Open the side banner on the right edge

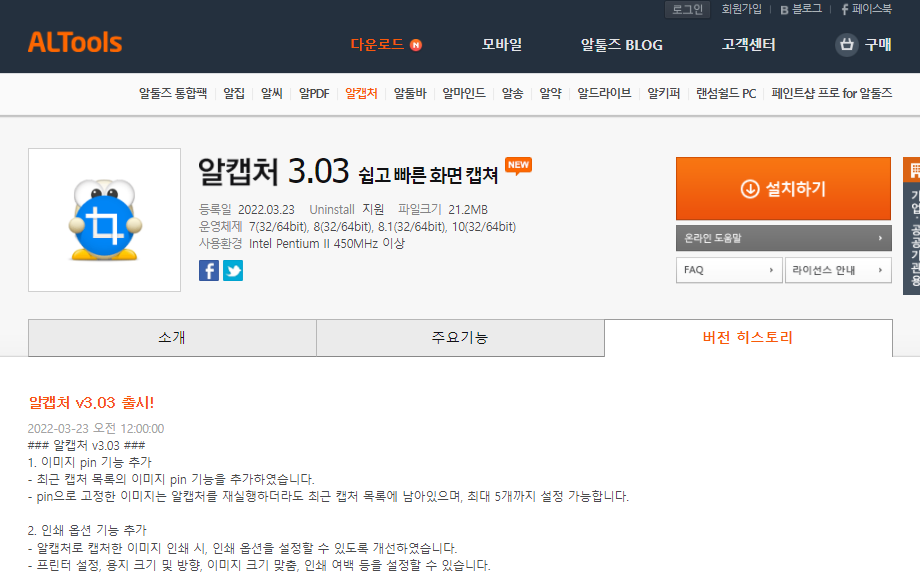point(912,226)
